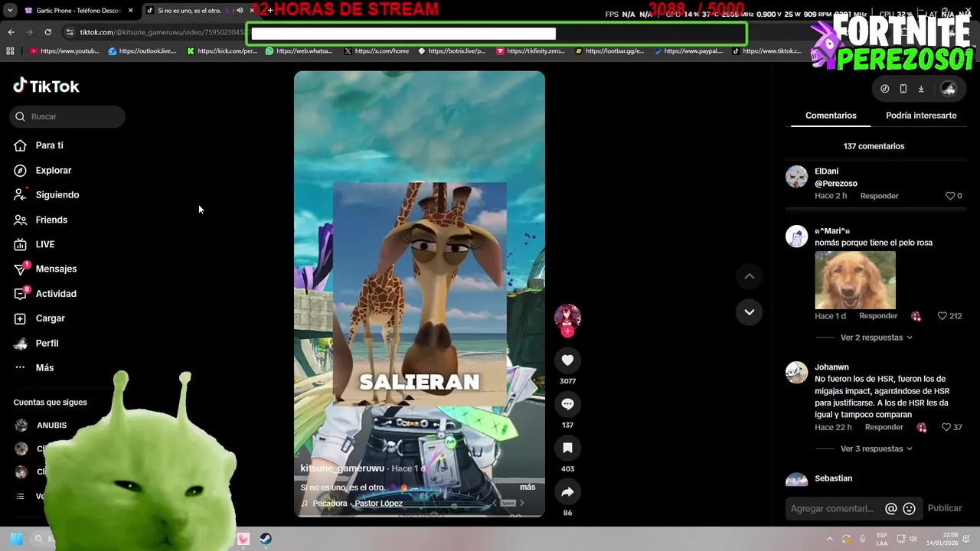Reload the page with the refresh button
980x551 pixels.
(x=47, y=32)
